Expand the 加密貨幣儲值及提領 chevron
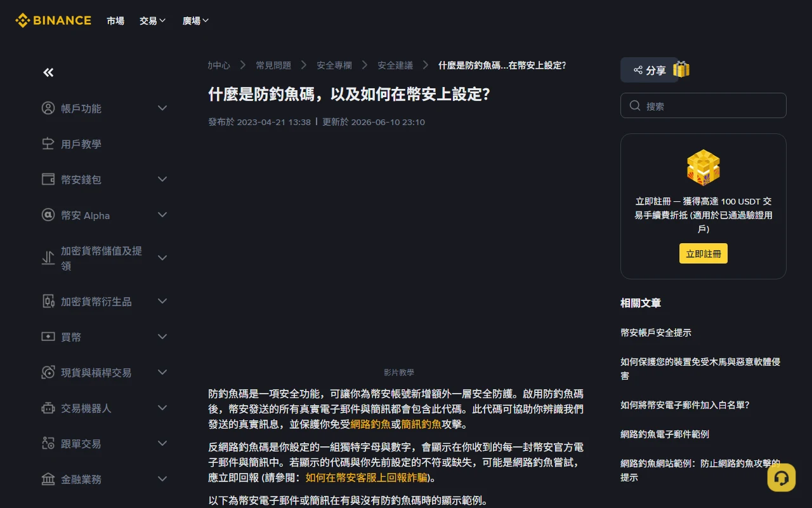This screenshot has width=812, height=508. pos(162,258)
